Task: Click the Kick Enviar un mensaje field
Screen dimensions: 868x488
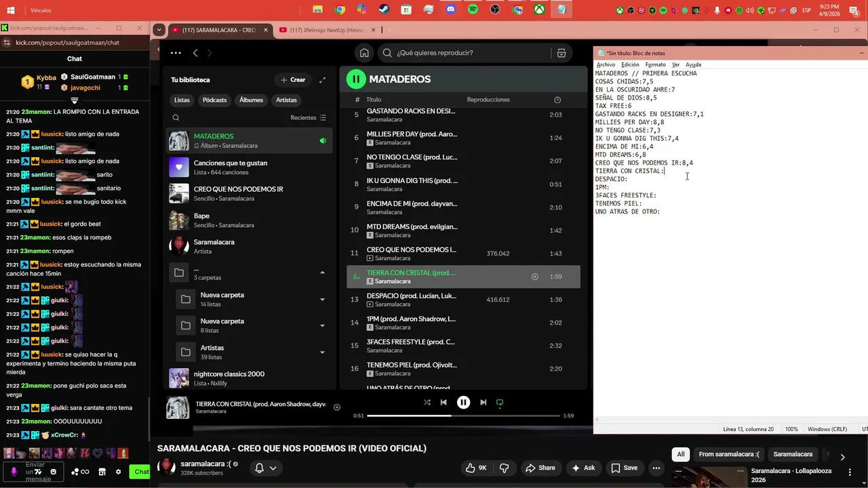Action: [34, 472]
